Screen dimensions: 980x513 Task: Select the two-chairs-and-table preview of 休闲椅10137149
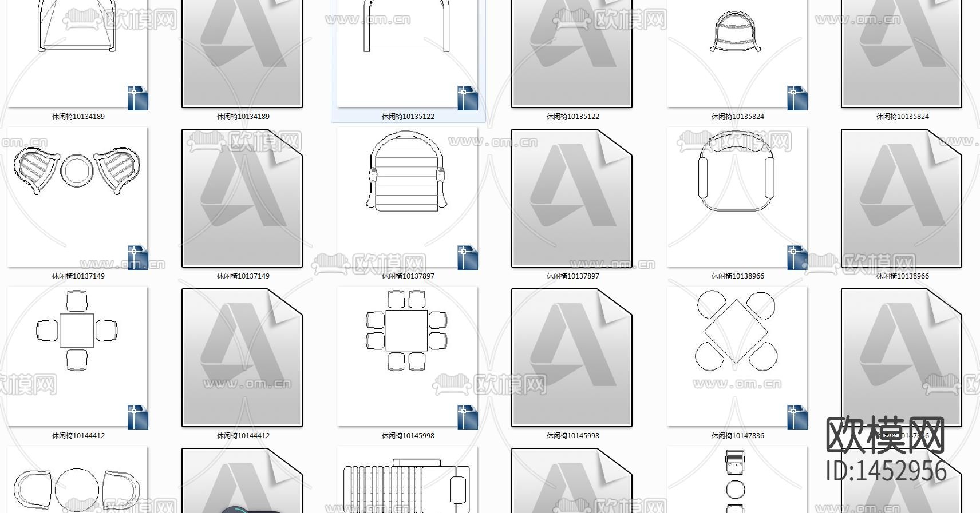(78, 197)
